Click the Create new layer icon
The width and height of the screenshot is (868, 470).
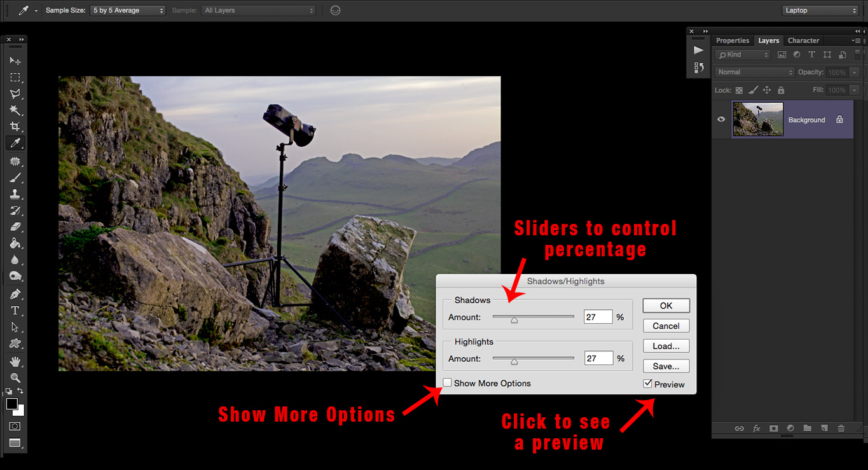(x=824, y=429)
